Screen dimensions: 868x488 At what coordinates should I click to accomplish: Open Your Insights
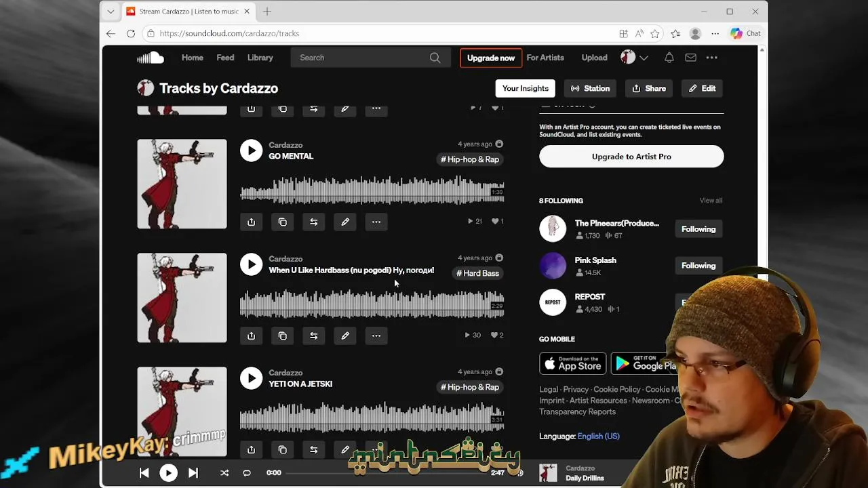(x=526, y=88)
